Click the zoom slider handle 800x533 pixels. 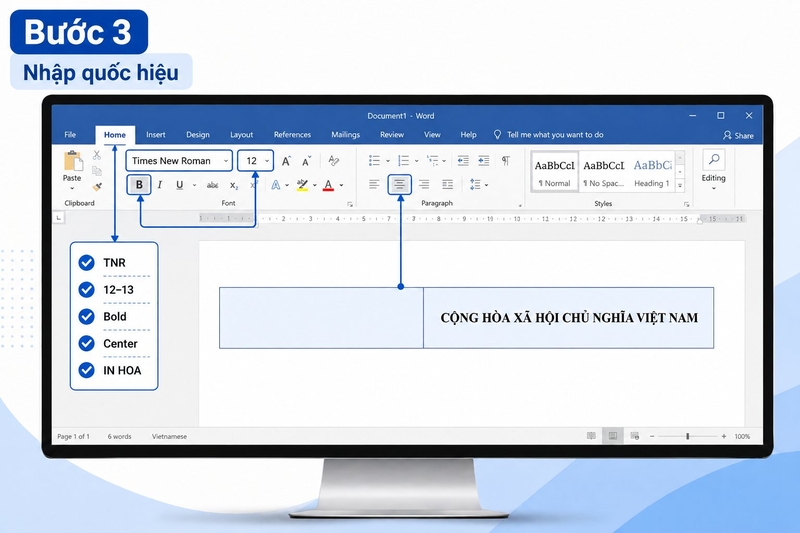pyautogui.click(x=688, y=436)
